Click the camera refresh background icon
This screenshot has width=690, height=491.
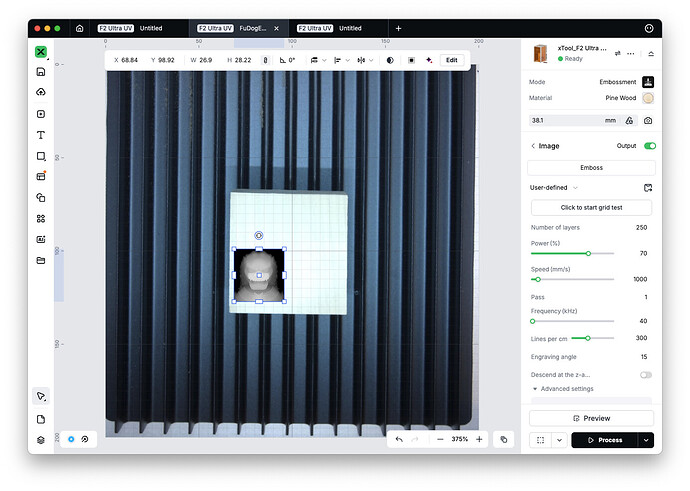(x=648, y=120)
